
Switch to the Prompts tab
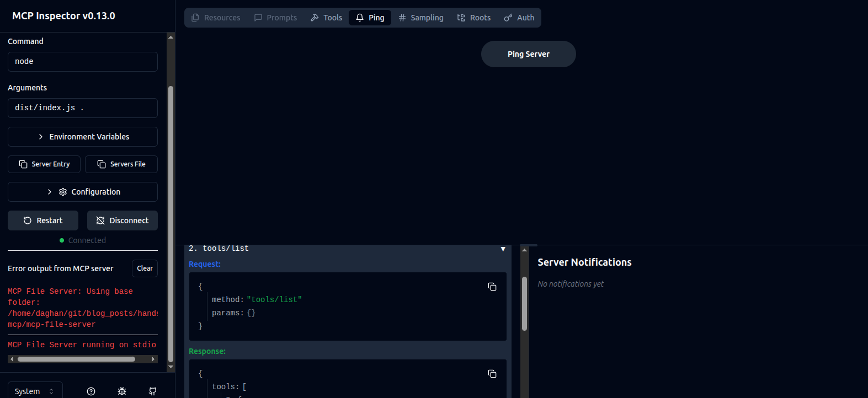click(x=275, y=18)
